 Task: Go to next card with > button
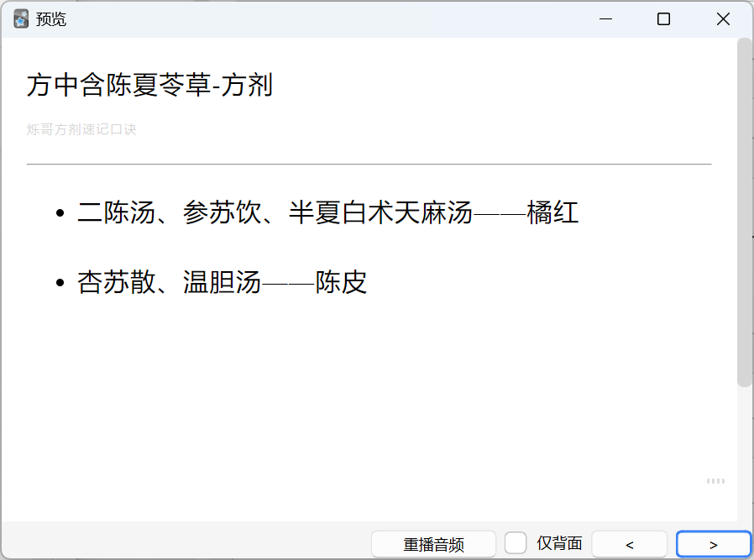[x=714, y=544]
